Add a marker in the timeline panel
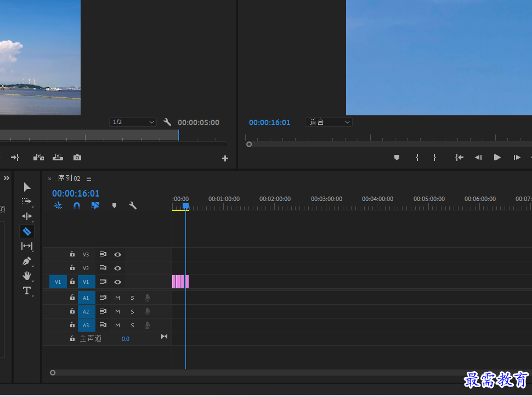The height and width of the screenshot is (397, 532). 114,206
